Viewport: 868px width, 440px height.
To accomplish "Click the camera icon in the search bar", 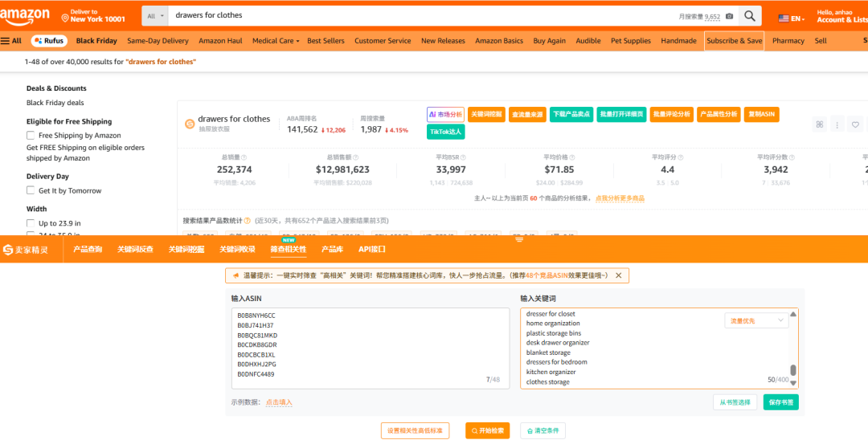I will [730, 17].
